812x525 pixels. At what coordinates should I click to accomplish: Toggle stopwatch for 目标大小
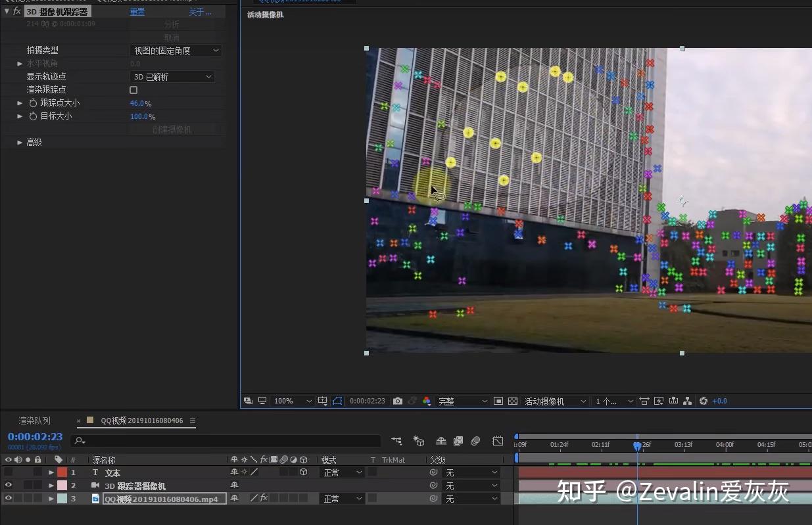pyautogui.click(x=33, y=116)
